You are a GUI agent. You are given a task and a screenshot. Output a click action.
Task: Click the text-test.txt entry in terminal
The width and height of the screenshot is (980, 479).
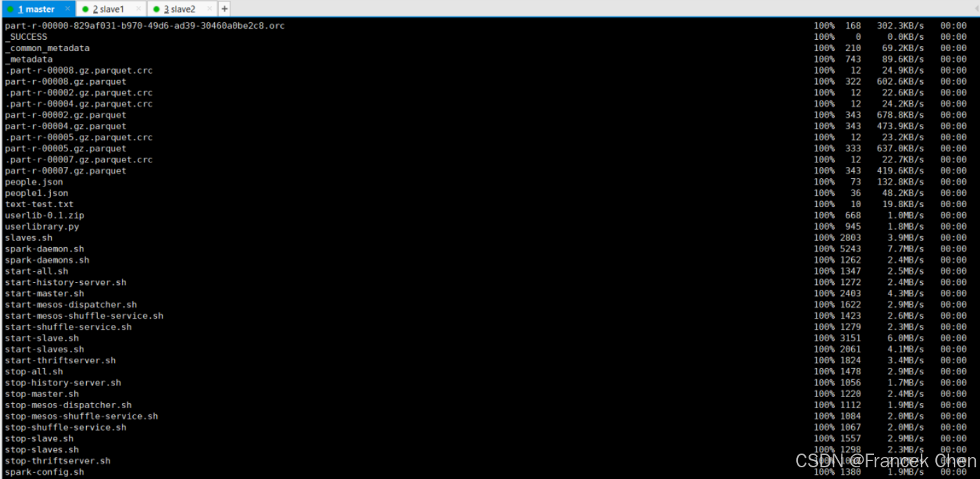pyautogui.click(x=39, y=204)
